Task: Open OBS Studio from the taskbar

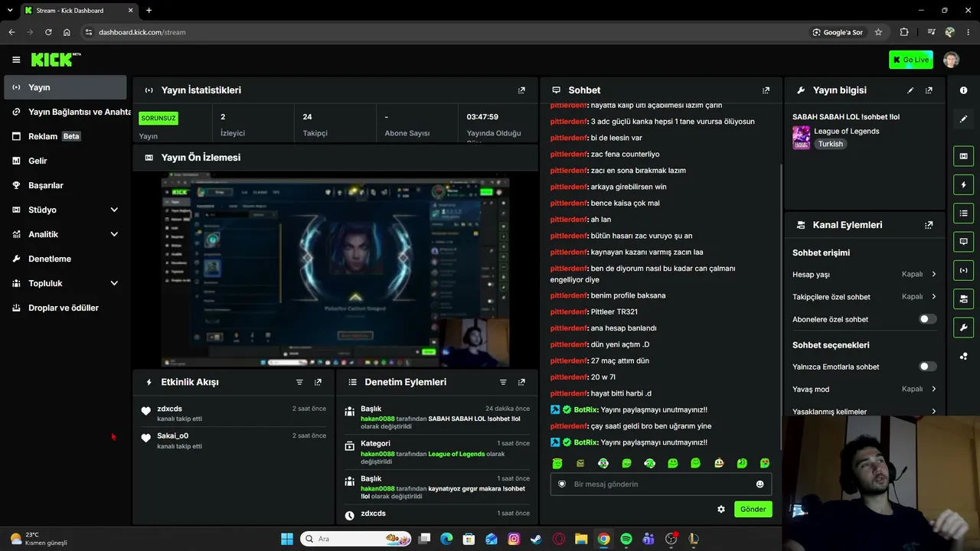Action: [671, 539]
